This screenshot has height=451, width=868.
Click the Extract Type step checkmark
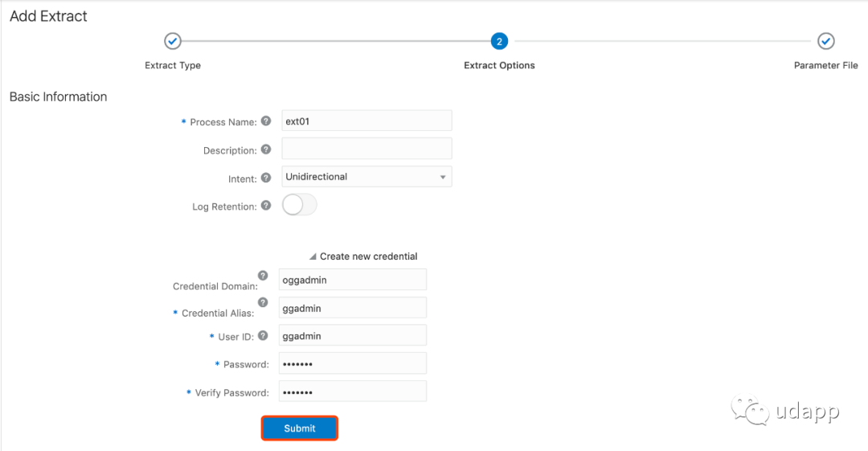173,41
